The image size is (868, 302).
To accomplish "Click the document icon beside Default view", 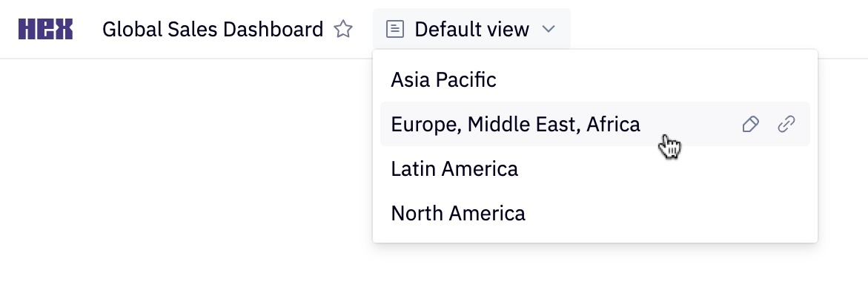I will pos(397,30).
